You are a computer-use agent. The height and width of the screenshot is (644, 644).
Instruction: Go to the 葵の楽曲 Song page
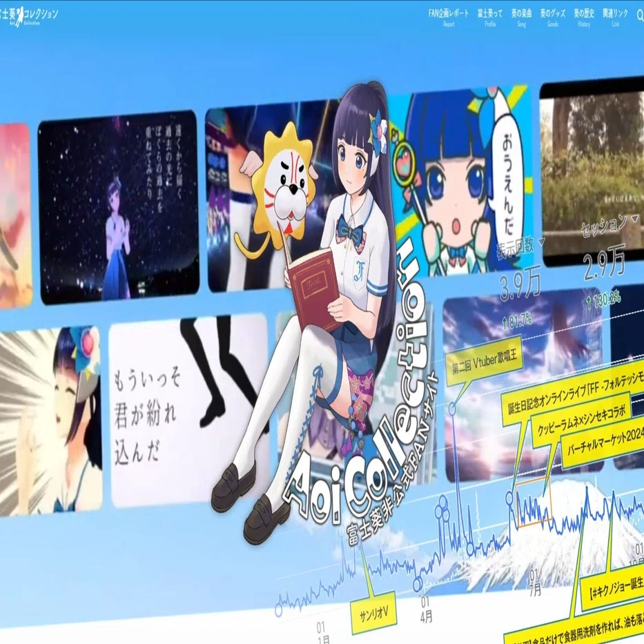521,17
